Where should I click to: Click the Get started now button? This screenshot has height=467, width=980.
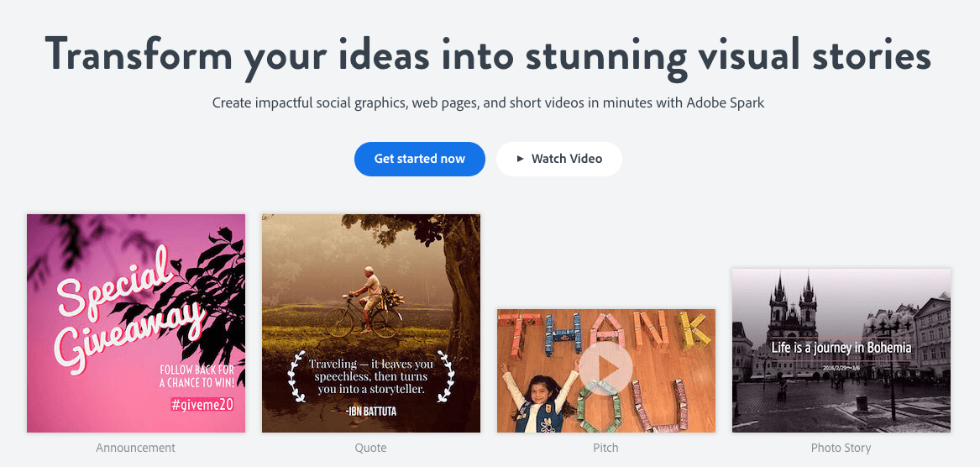pyautogui.click(x=419, y=159)
